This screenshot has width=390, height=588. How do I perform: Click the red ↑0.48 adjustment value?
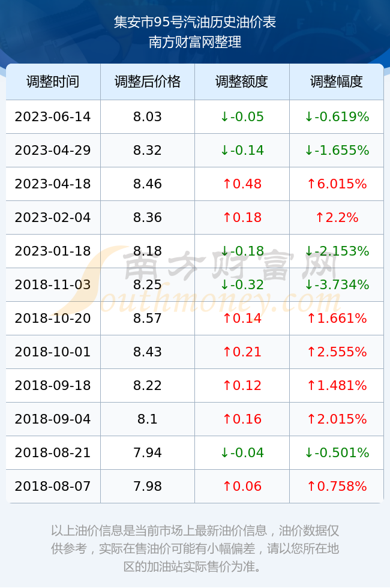[242, 184]
